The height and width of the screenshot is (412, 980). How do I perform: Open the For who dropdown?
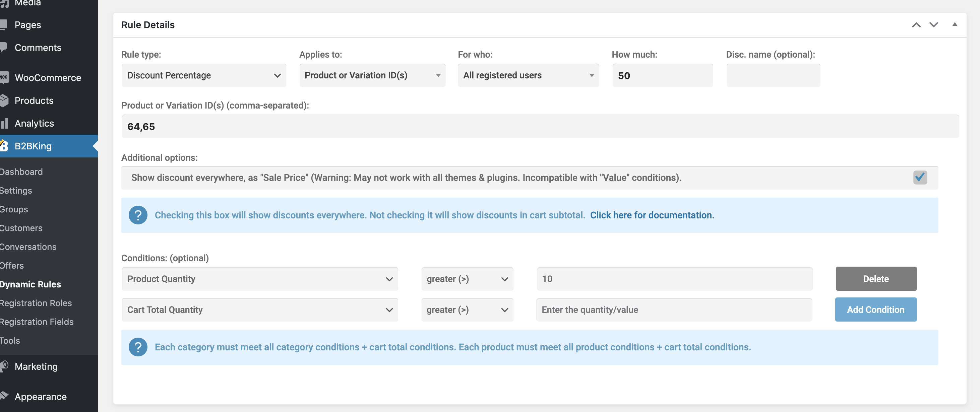pos(529,75)
